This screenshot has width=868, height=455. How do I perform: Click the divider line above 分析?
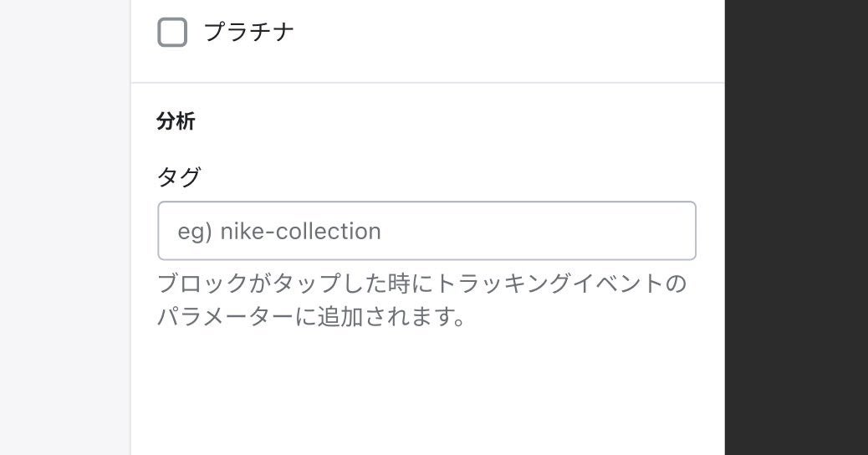426,83
